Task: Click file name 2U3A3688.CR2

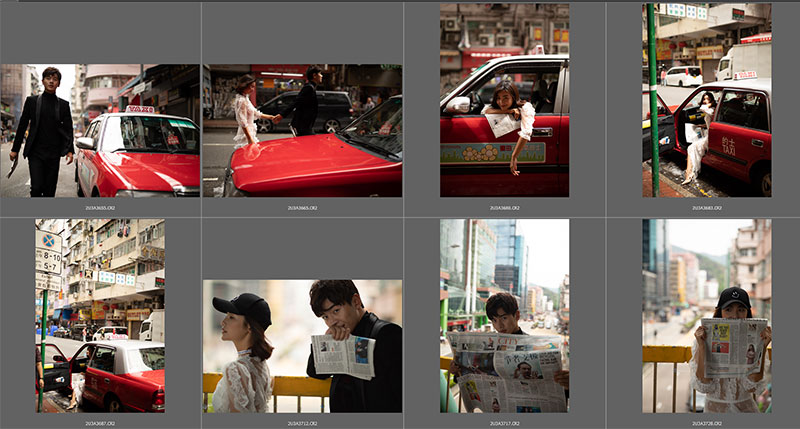Action: (x=505, y=208)
